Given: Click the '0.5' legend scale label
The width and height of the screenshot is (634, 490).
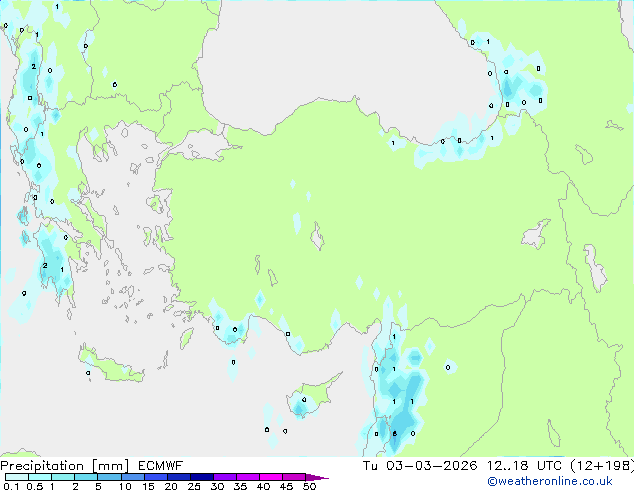Looking at the screenshot, I should [34, 486].
